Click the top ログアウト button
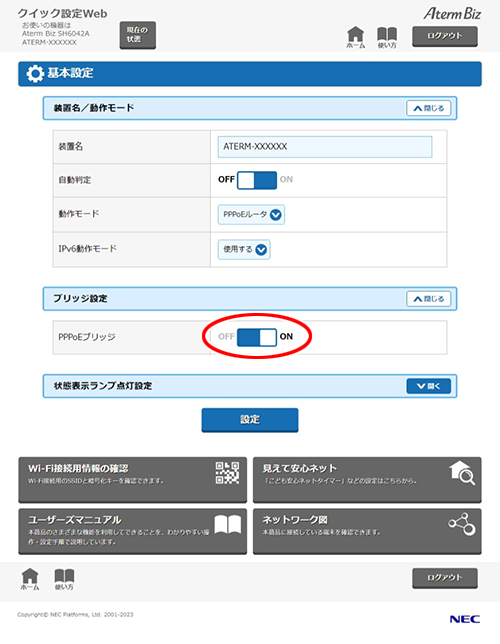The width and height of the screenshot is (500, 644). [445, 36]
